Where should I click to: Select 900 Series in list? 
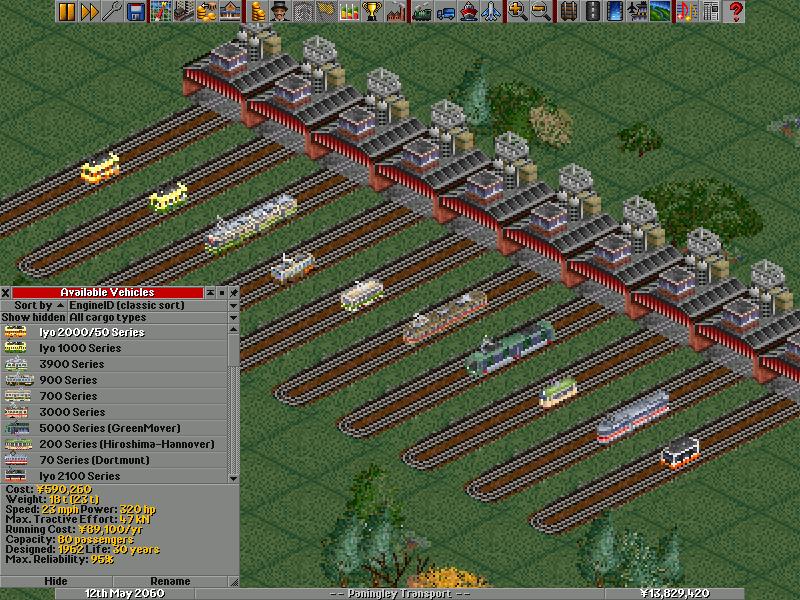pyautogui.click(x=114, y=380)
